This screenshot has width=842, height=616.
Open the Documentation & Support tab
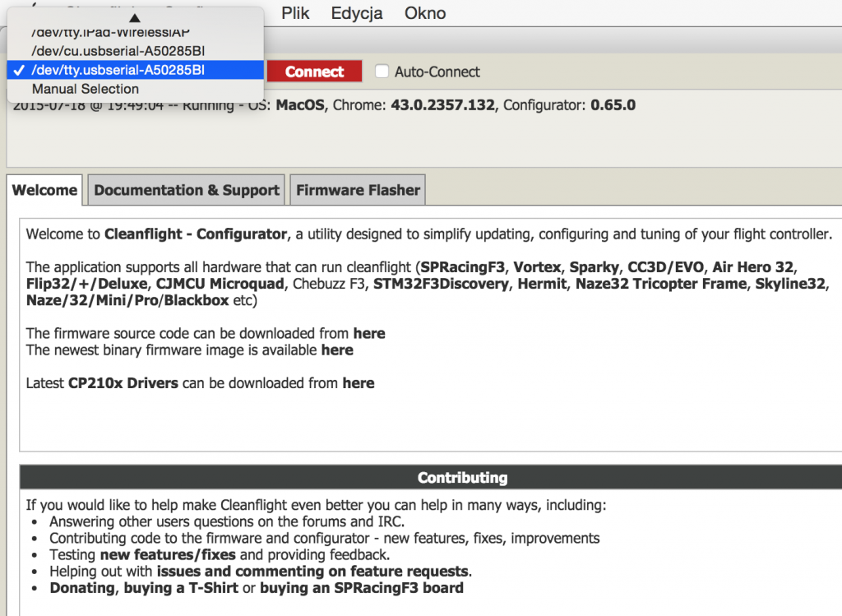click(187, 190)
